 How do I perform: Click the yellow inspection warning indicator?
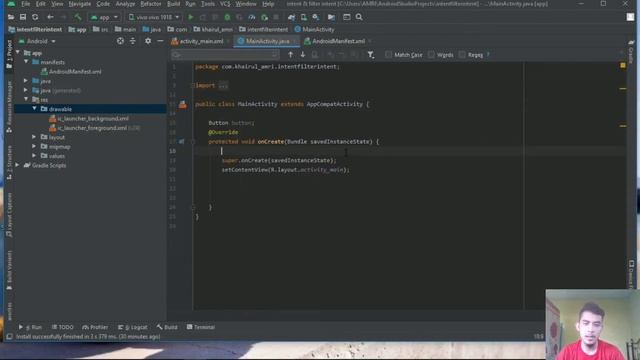pyautogui.click(x=623, y=65)
